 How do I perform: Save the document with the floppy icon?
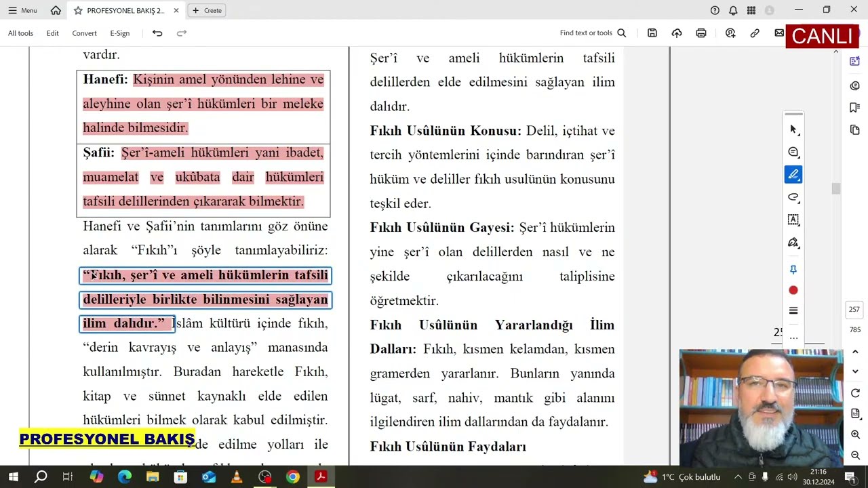[652, 33]
